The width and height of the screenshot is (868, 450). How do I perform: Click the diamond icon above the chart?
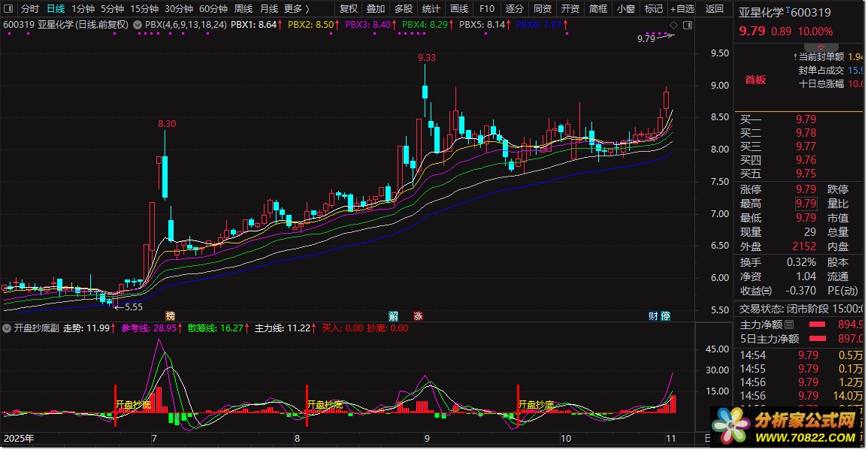673,25
